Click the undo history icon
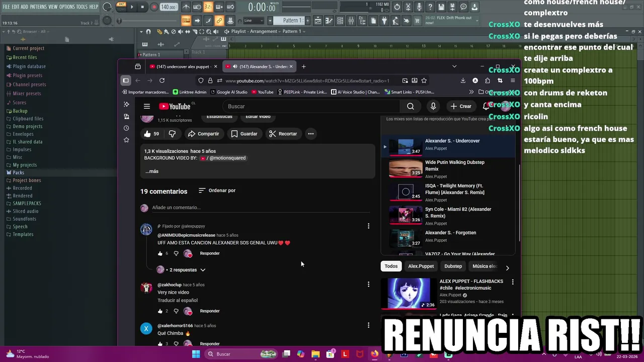Image resolution: width=644 pixels, height=362 pixels. tap(397, 7)
